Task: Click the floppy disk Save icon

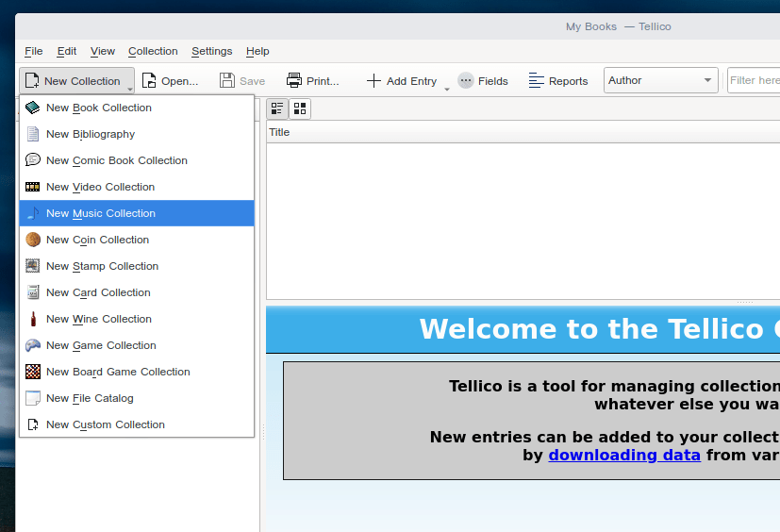Action: (227, 80)
